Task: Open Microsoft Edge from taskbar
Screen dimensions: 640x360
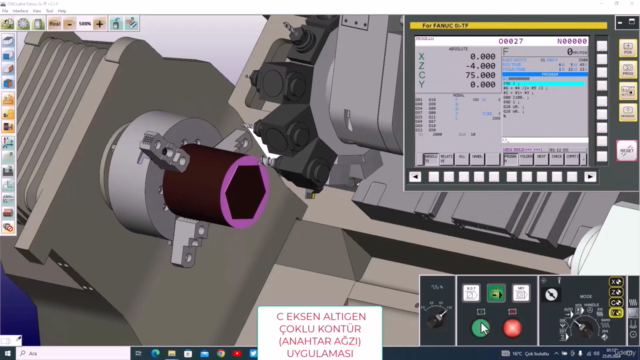Action: [155, 353]
